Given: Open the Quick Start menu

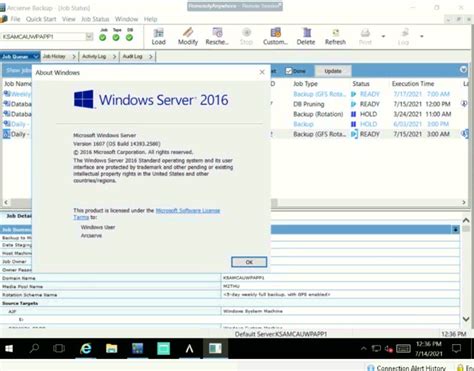Looking at the screenshot, I should click(41, 19).
